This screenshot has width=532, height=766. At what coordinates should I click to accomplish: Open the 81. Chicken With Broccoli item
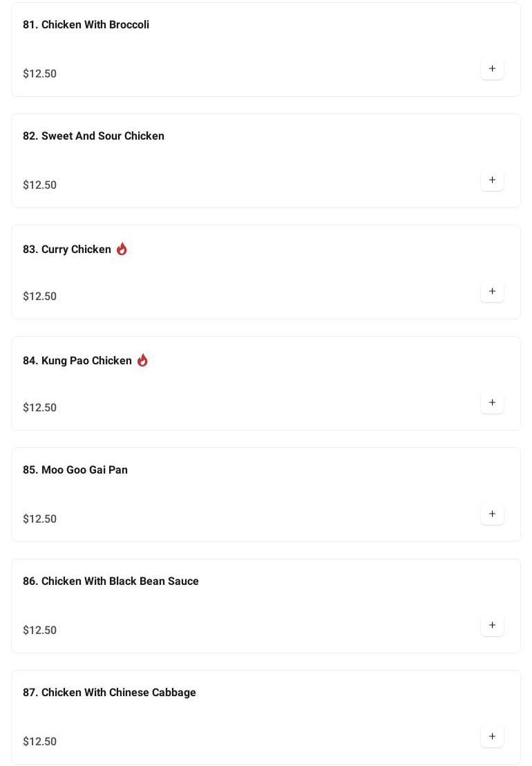click(86, 25)
